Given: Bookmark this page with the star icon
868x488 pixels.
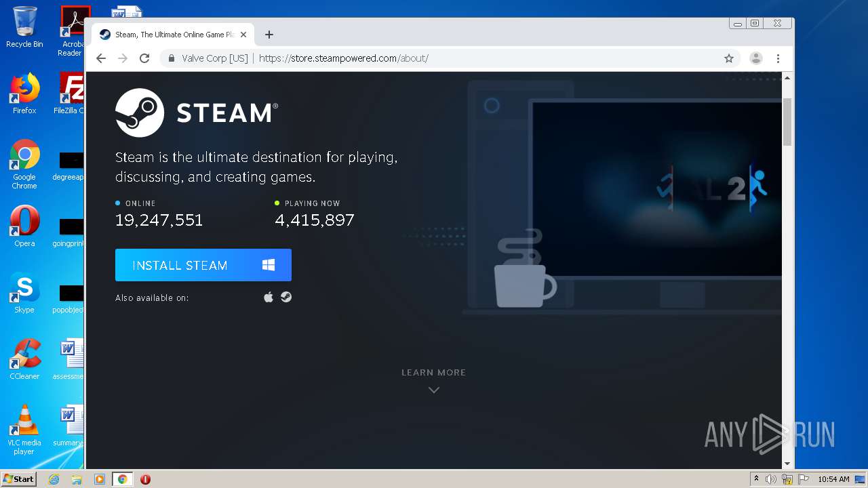Looking at the screenshot, I should click(729, 58).
